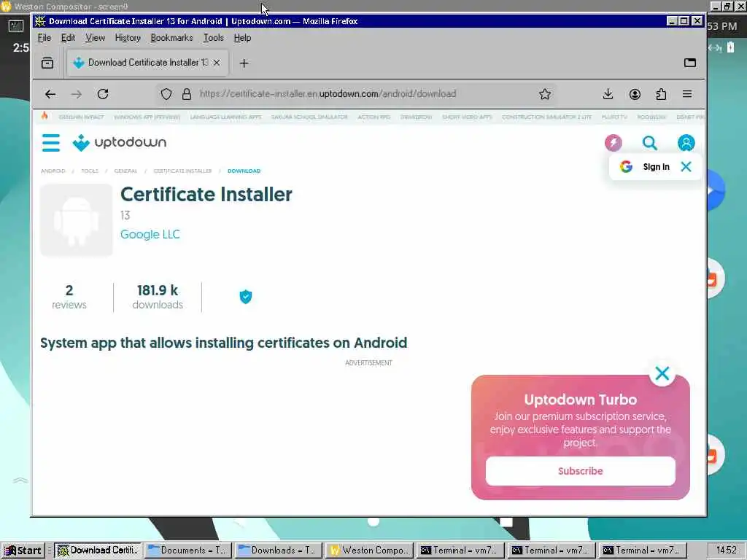The height and width of the screenshot is (560, 747).
Task: Open the File menu
Action: 44,38
